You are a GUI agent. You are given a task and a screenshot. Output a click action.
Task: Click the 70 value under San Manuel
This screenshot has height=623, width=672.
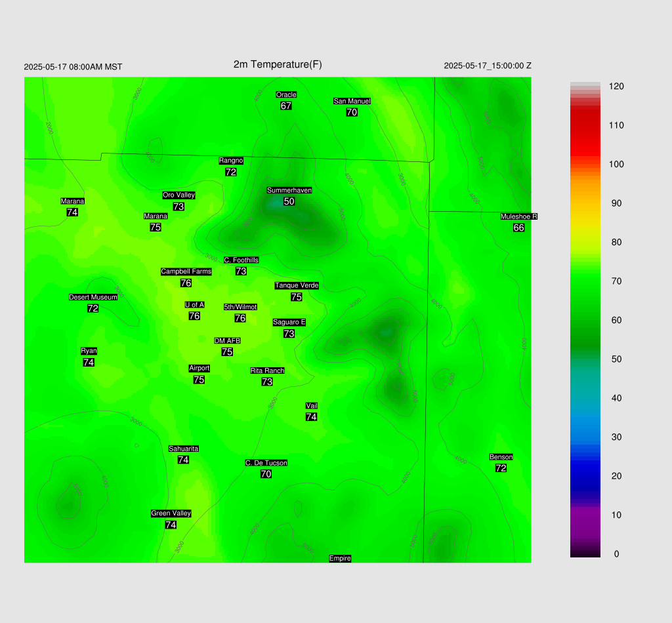click(352, 112)
